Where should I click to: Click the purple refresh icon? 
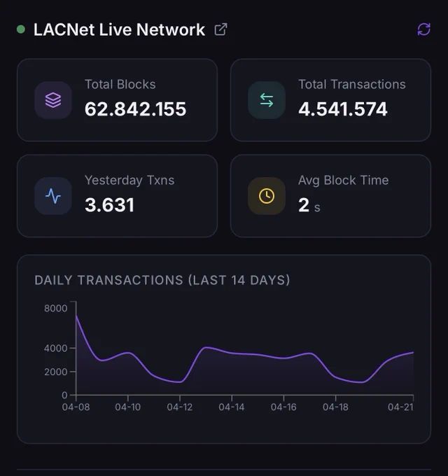[423, 29]
